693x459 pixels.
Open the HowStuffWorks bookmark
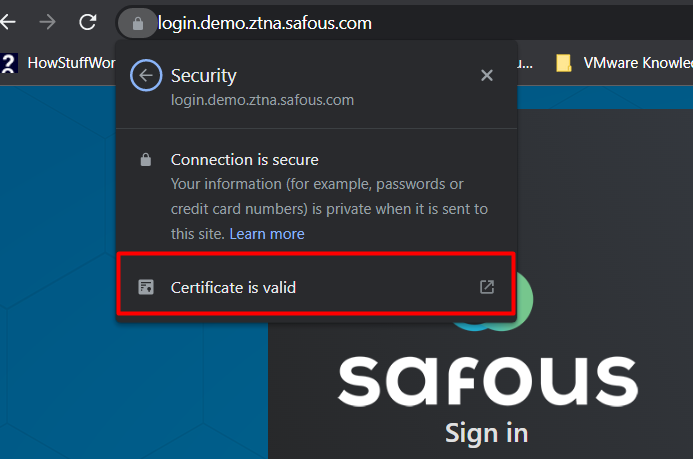point(60,63)
